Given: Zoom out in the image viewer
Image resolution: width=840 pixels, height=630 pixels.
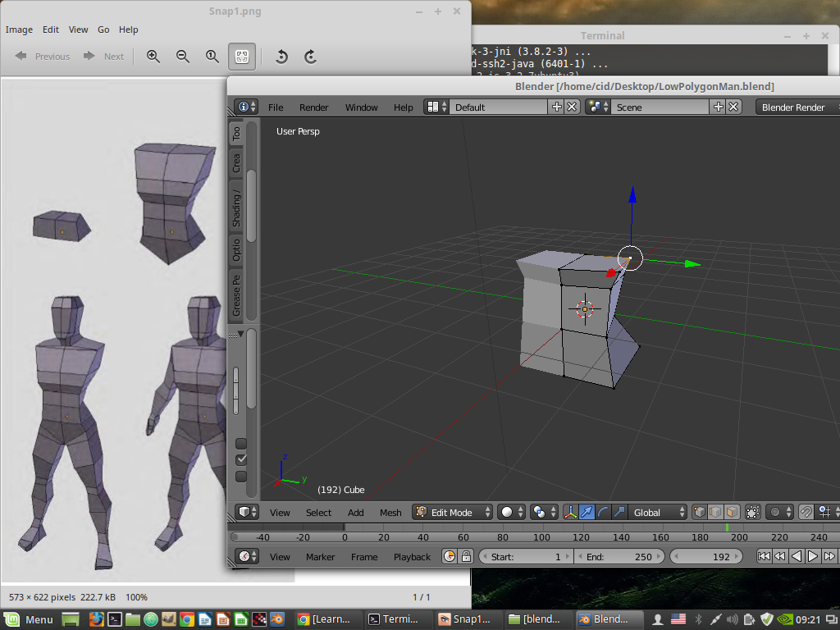Looking at the screenshot, I should click(x=183, y=57).
